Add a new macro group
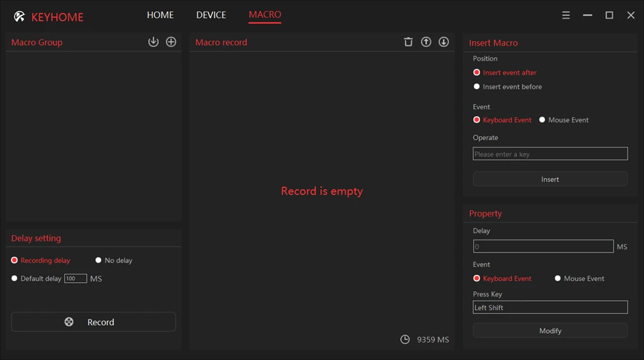 click(x=171, y=42)
